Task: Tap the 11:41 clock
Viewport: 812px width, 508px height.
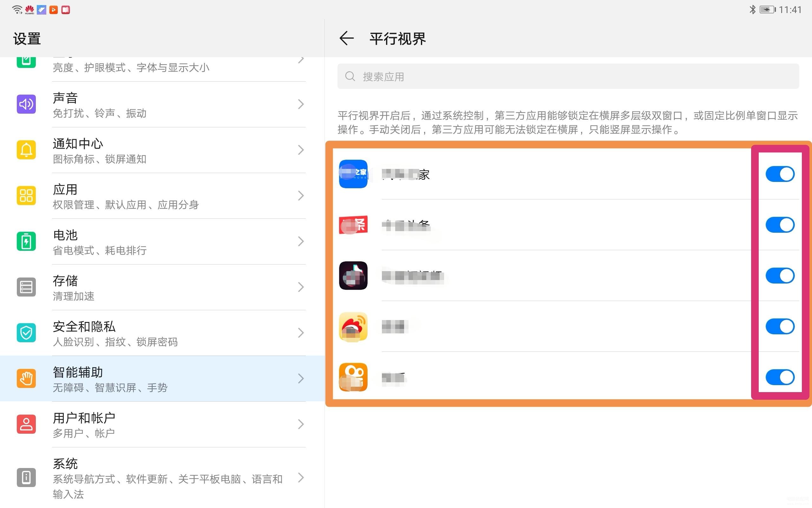Action: pos(790,10)
